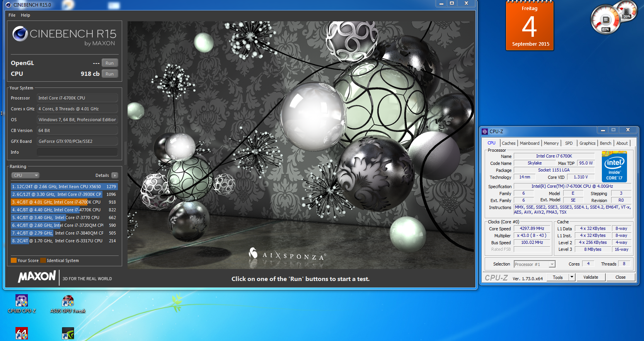This screenshot has width=644, height=341.
Task: Click the Info input field
Action: click(x=77, y=152)
